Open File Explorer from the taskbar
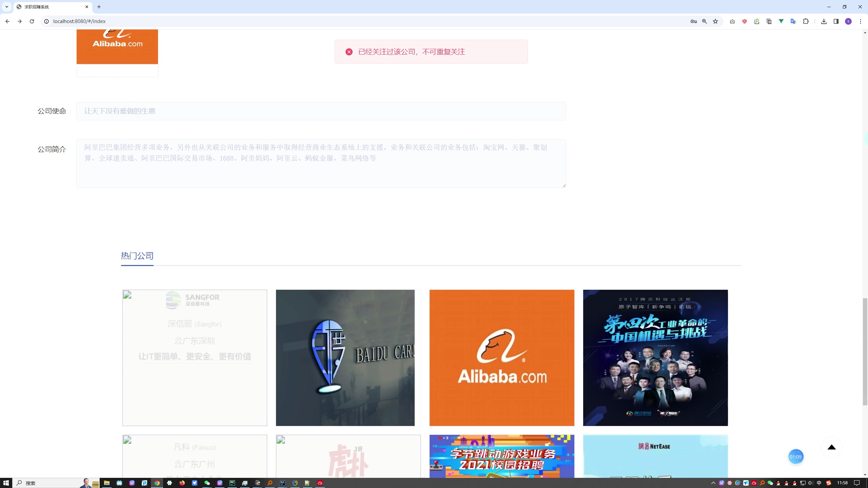 tap(107, 483)
